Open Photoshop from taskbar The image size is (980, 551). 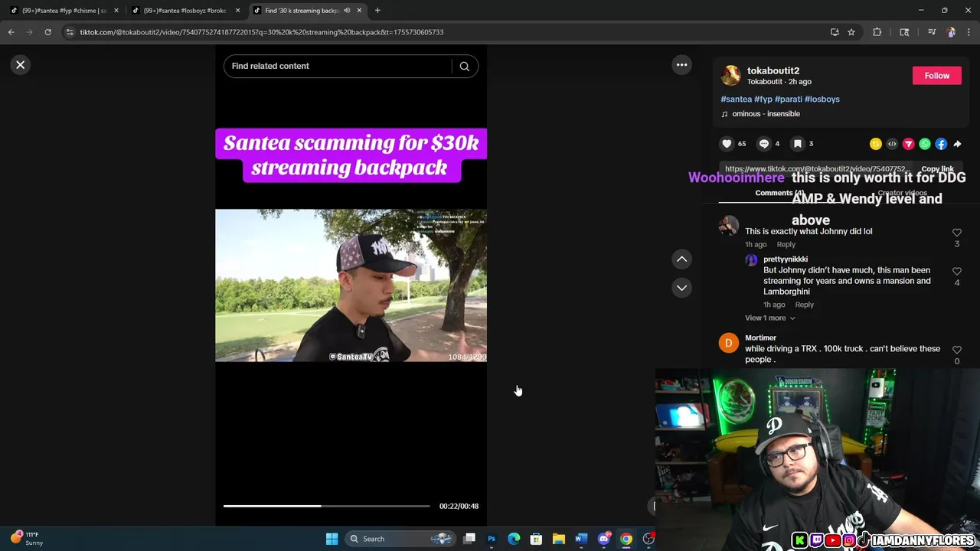[x=492, y=539]
